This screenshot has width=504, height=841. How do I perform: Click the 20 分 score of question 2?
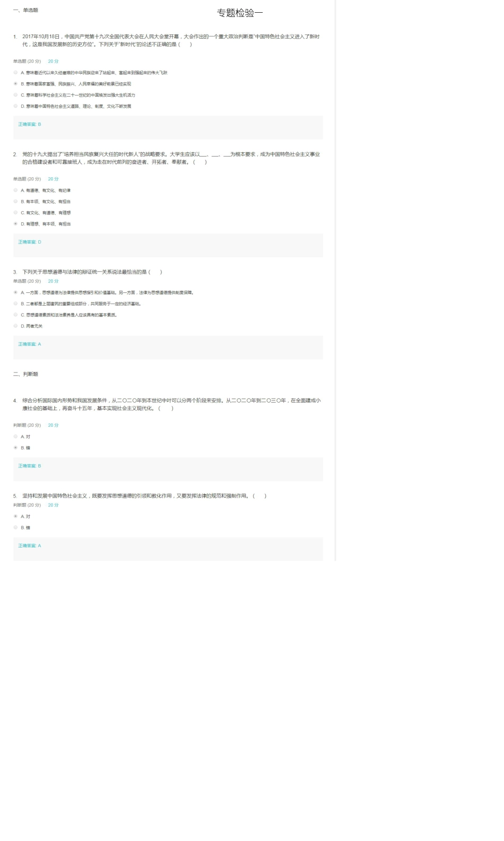53,179
